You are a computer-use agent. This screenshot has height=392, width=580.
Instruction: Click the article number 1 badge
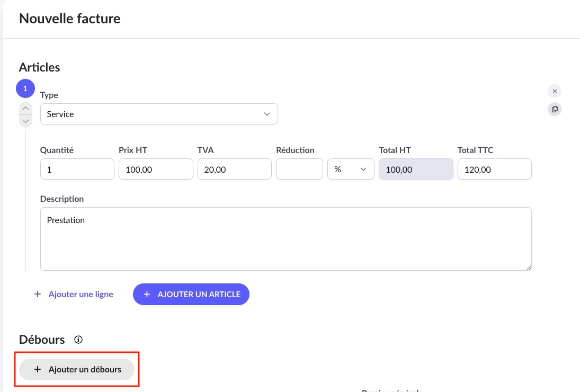click(x=25, y=88)
